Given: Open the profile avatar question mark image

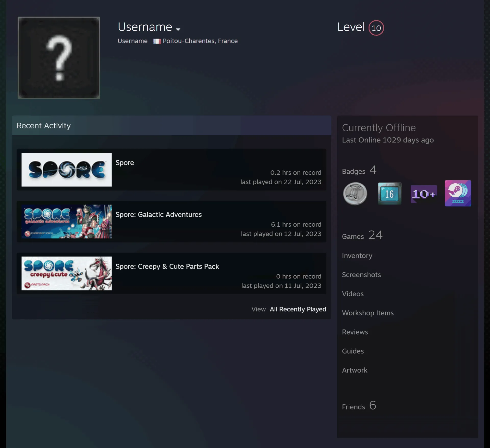Looking at the screenshot, I should [59, 58].
